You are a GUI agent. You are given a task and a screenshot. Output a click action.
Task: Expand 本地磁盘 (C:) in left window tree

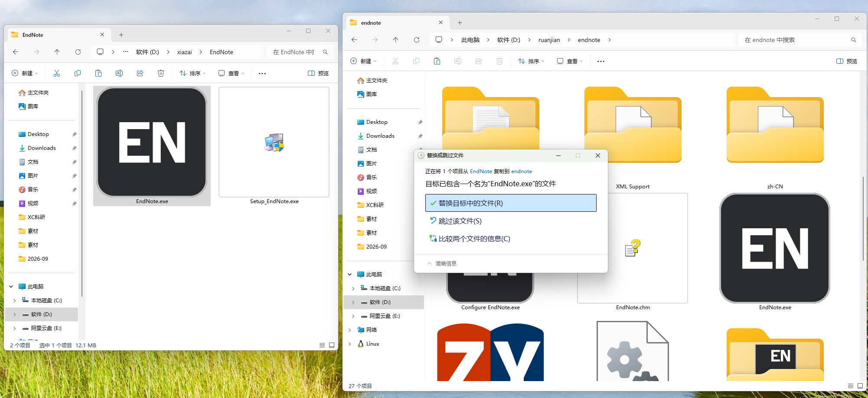pyautogui.click(x=15, y=301)
